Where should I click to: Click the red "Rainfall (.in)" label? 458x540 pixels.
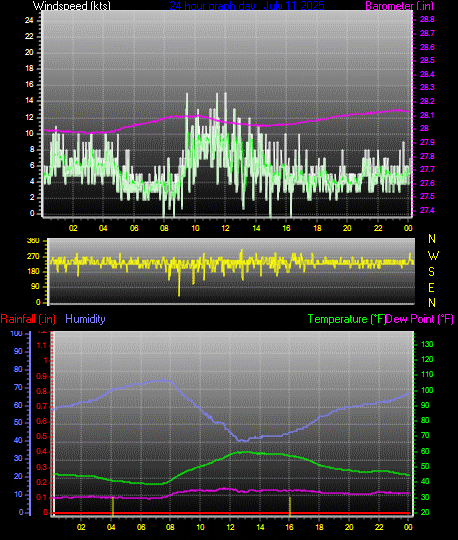tap(28, 319)
